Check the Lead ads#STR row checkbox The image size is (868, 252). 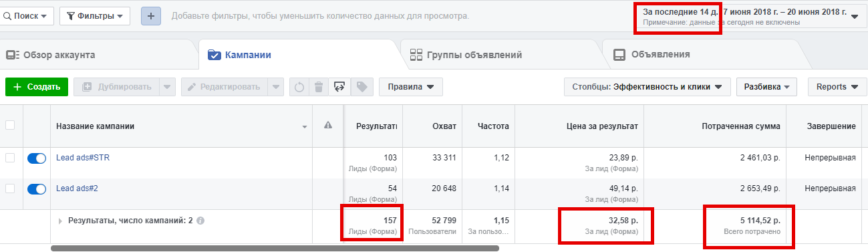coord(10,158)
